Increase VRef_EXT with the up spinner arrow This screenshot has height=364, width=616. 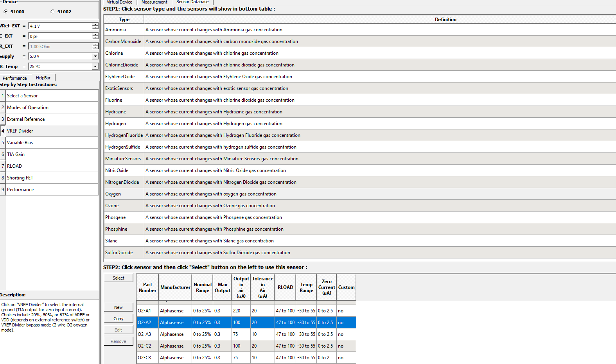coord(95,24)
